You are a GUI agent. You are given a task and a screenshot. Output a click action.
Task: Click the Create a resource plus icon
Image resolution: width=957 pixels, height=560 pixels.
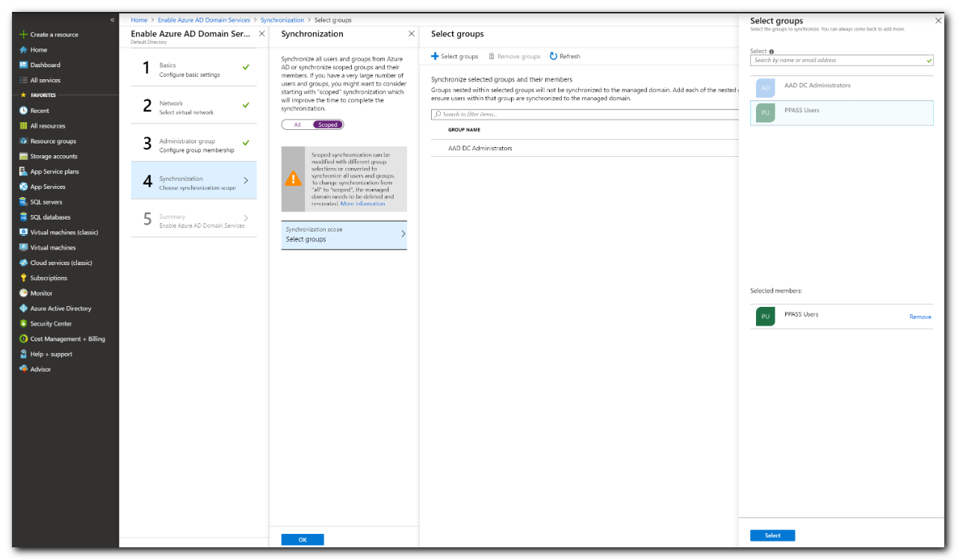pyautogui.click(x=23, y=34)
